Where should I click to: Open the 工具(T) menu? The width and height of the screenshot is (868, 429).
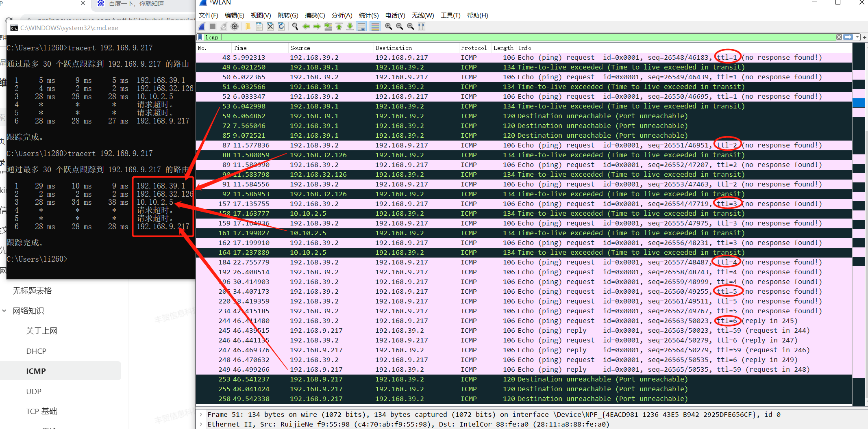pos(450,15)
